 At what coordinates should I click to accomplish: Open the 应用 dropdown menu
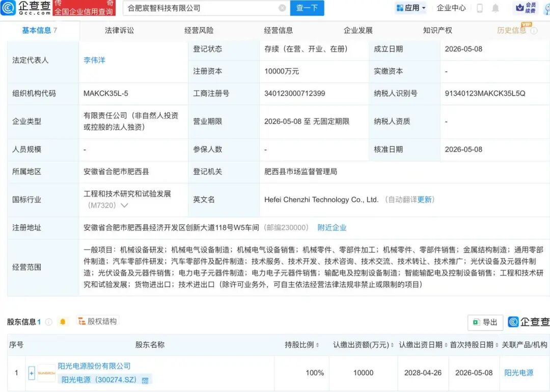pos(411,8)
